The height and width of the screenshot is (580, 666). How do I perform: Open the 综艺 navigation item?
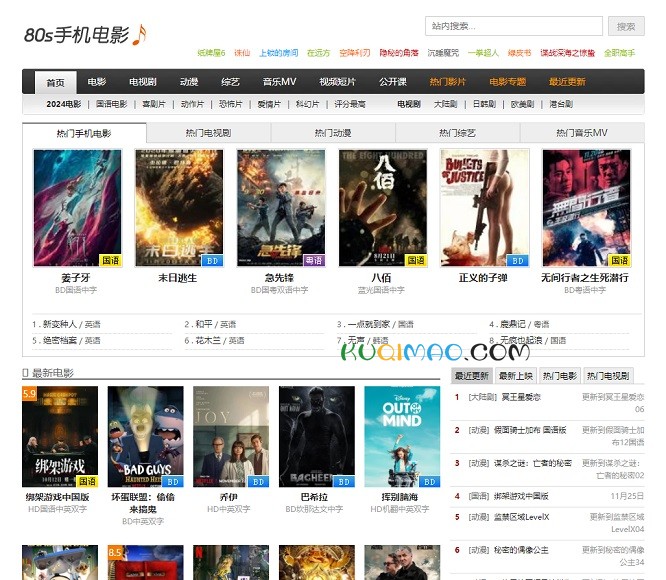click(230, 82)
